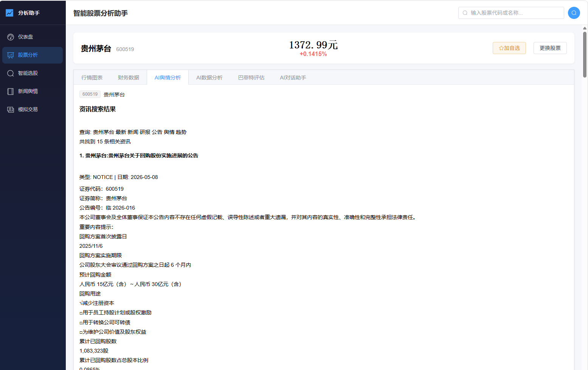The height and width of the screenshot is (370, 588).
Task: Click the 类型: NOTICE 日期 2026-05-08 line
Action: [119, 177]
